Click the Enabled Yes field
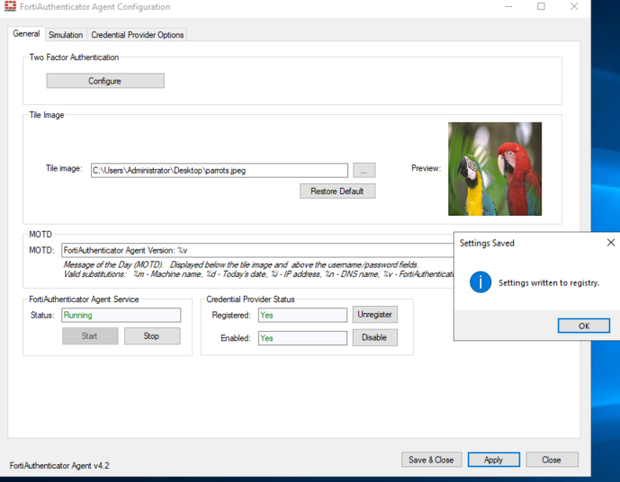Image resolution: width=620 pixels, height=482 pixels. click(302, 338)
